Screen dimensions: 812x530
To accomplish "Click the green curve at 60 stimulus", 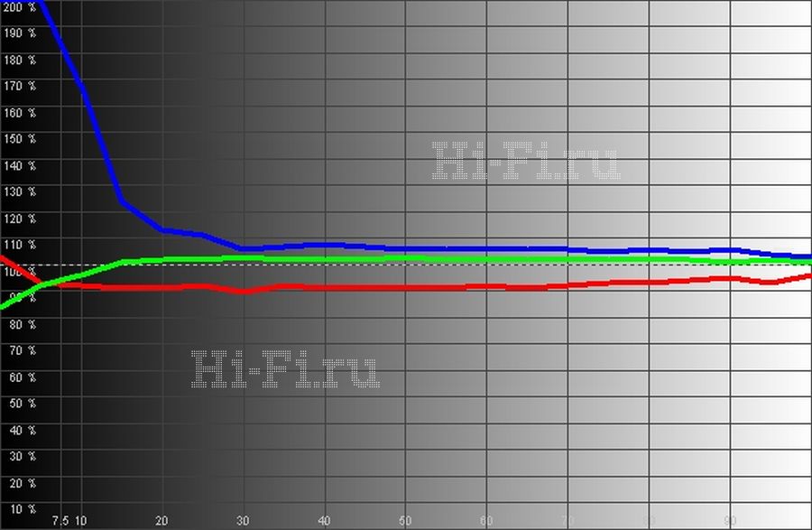I will 486,258.
